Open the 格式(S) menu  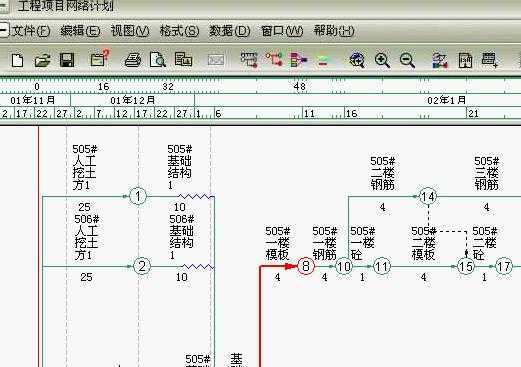pos(179,31)
